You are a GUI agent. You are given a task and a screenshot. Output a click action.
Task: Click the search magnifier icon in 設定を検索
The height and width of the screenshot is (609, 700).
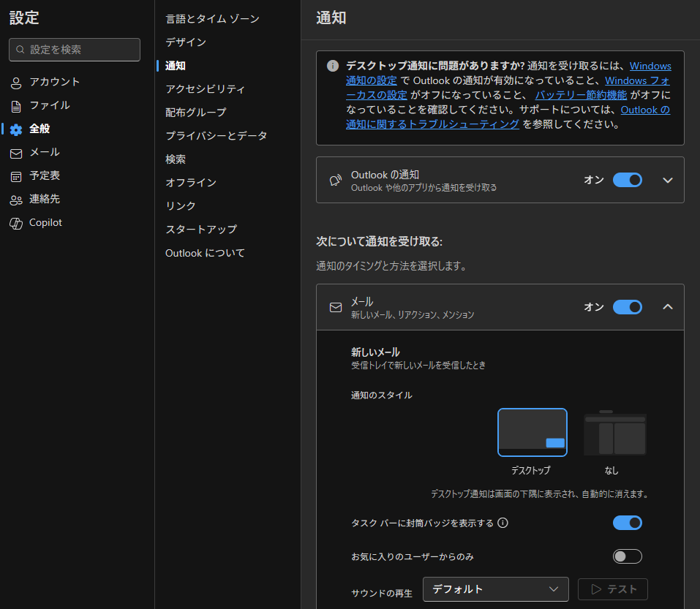pyautogui.click(x=20, y=50)
